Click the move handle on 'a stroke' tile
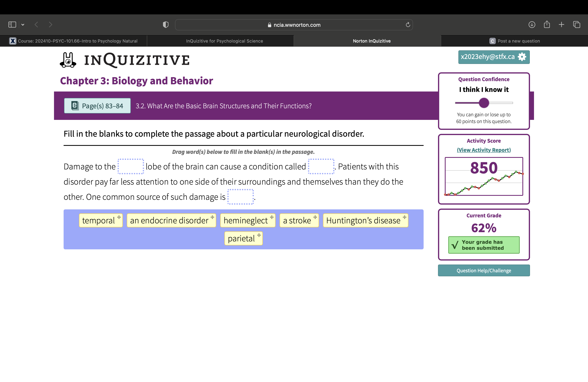This screenshot has width=588, height=382. pos(315,217)
